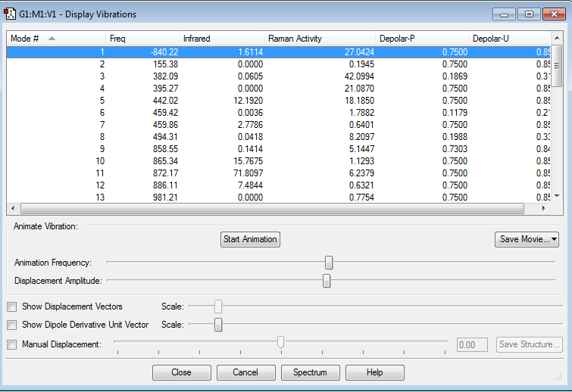Screen dimensions: 572x392
Task: Select mode 8 with frequency 494.31
Action: [278, 137]
